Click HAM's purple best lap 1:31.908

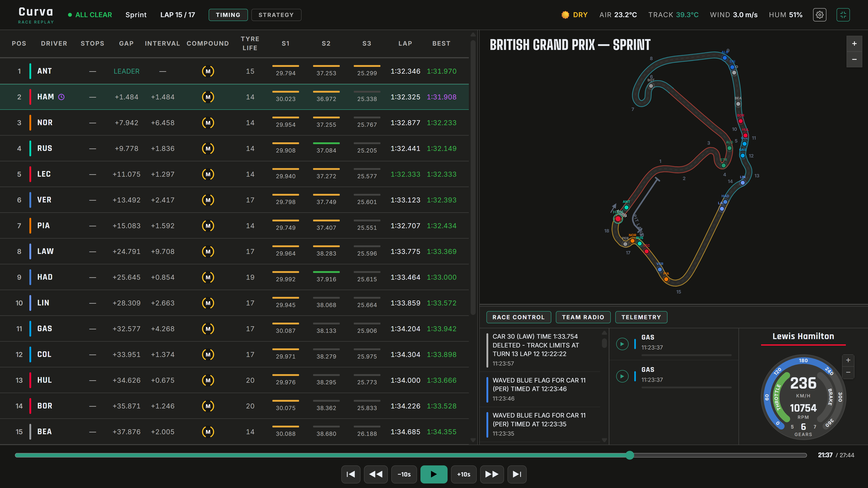tap(441, 97)
